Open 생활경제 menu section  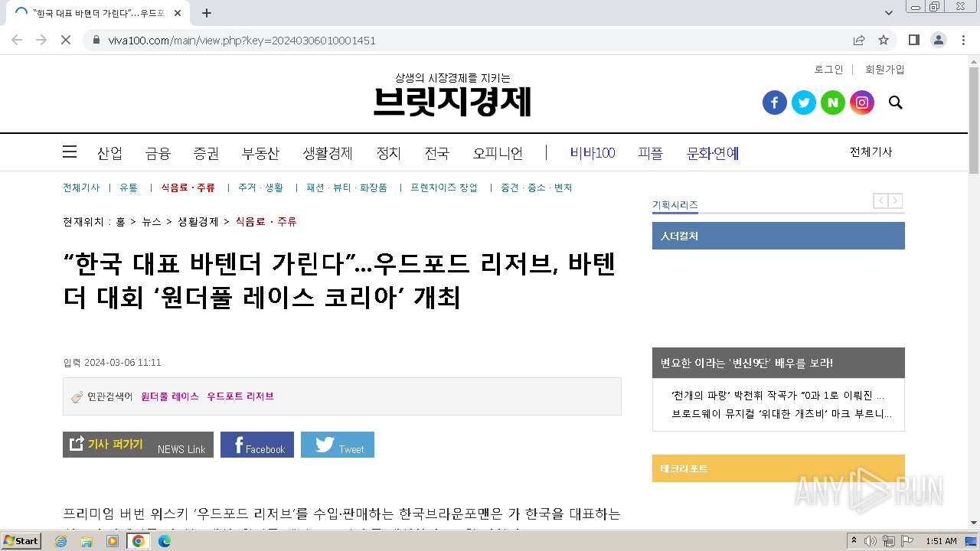coord(327,153)
